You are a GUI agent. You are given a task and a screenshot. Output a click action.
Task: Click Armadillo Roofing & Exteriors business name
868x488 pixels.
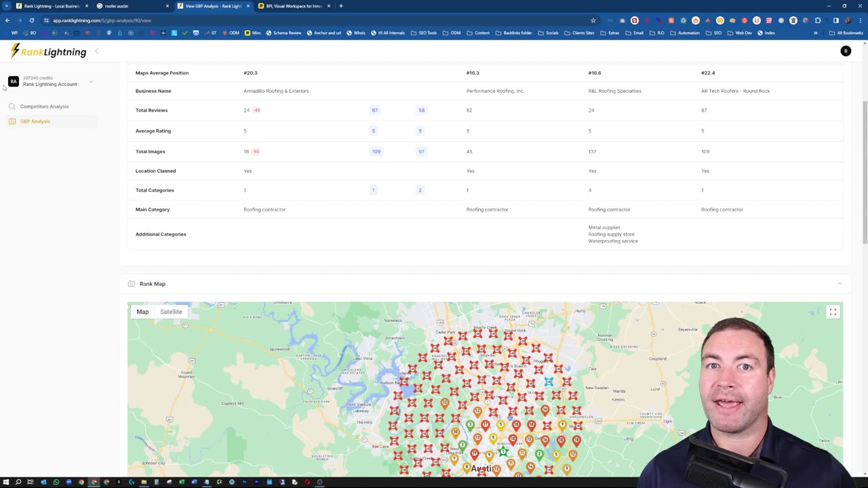pyautogui.click(x=276, y=91)
